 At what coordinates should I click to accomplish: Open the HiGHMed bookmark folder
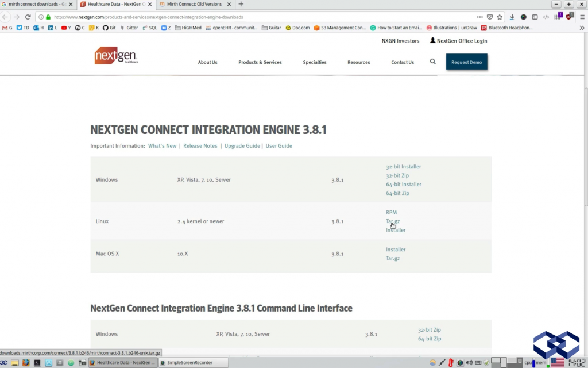point(188,28)
